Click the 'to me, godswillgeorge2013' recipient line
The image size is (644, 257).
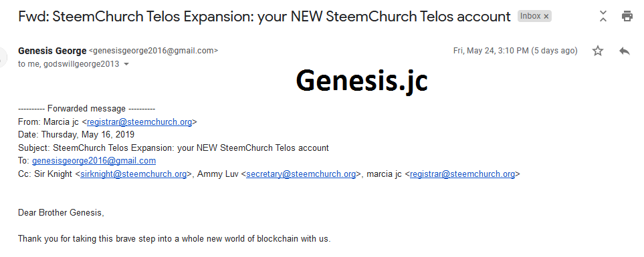(x=69, y=64)
